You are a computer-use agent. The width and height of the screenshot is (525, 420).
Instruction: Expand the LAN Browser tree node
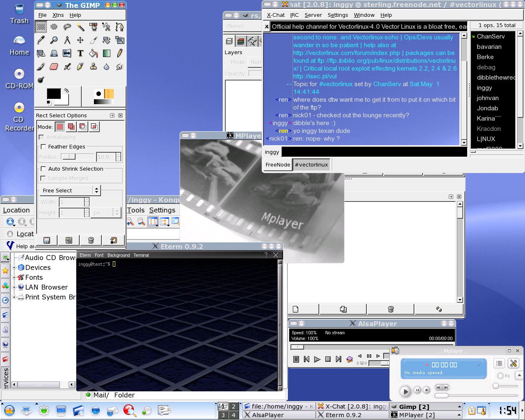[x=14, y=287]
